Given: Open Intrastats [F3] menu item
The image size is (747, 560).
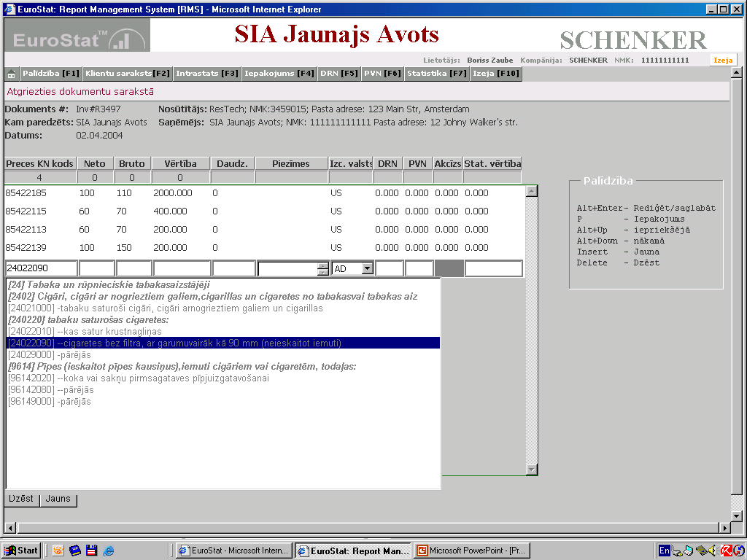Looking at the screenshot, I should 206,74.
